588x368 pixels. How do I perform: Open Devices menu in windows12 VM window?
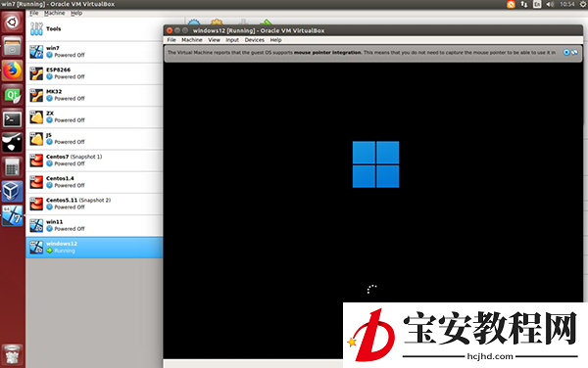point(254,40)
